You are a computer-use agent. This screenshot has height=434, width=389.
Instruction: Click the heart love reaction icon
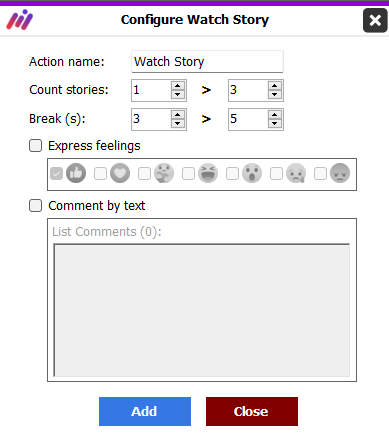tap(120, 173)
